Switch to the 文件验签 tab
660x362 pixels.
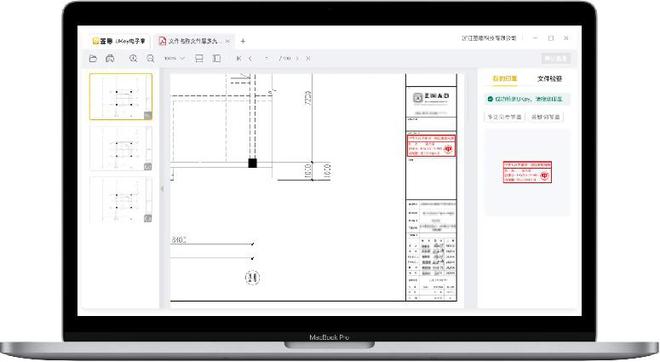549,79
